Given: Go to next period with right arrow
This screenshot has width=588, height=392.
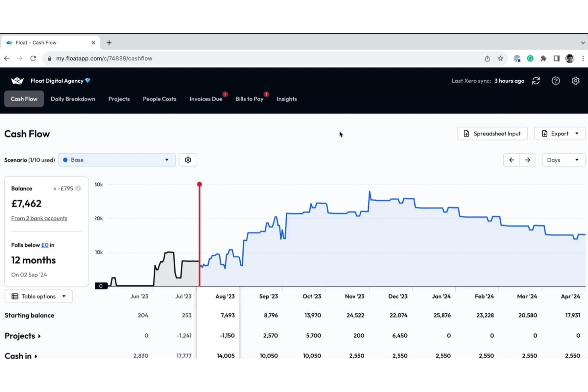Looking at the screenshot, I should [528, 160].
